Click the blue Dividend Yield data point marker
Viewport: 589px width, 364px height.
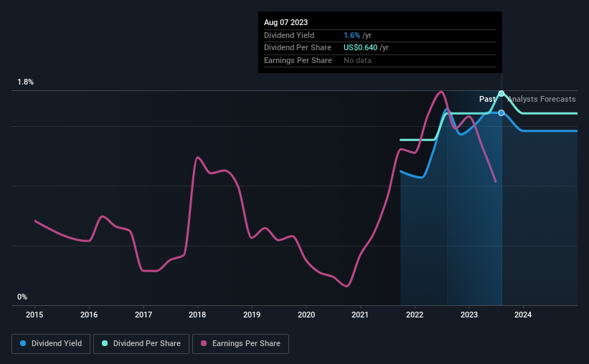coord(501,113)
